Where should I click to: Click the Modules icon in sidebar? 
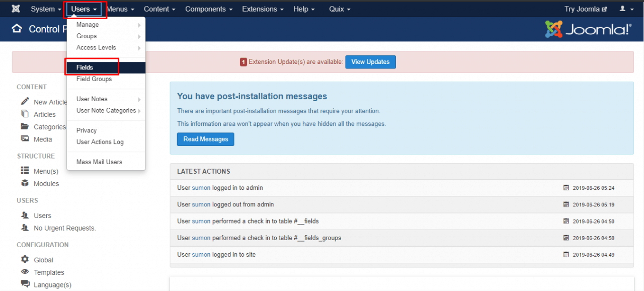coord(25,184)
